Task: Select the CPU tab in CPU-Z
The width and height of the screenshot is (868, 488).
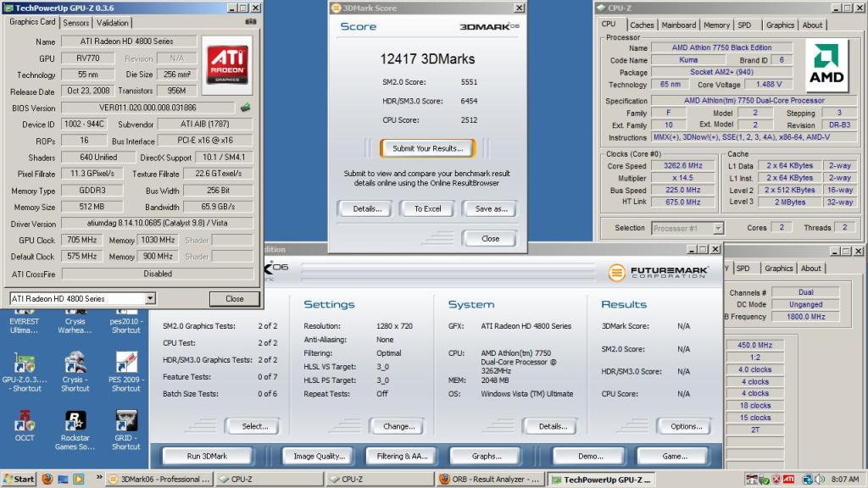Action: 609,24
